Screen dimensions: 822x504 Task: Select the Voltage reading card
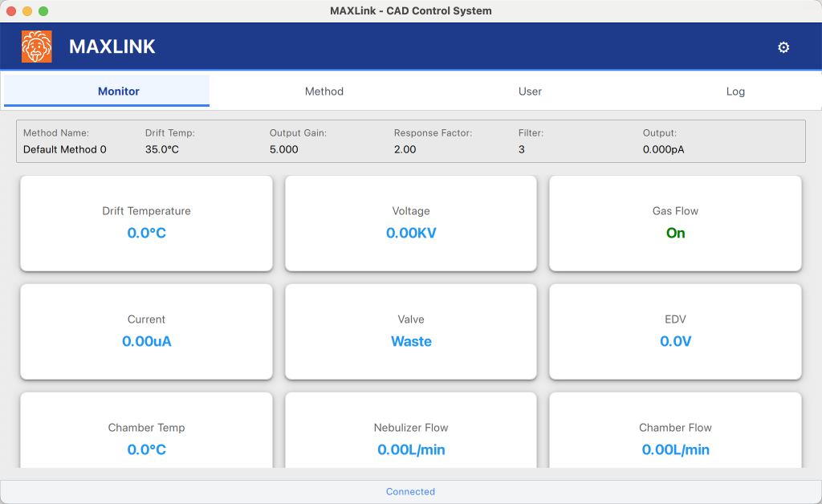[411, 223]
